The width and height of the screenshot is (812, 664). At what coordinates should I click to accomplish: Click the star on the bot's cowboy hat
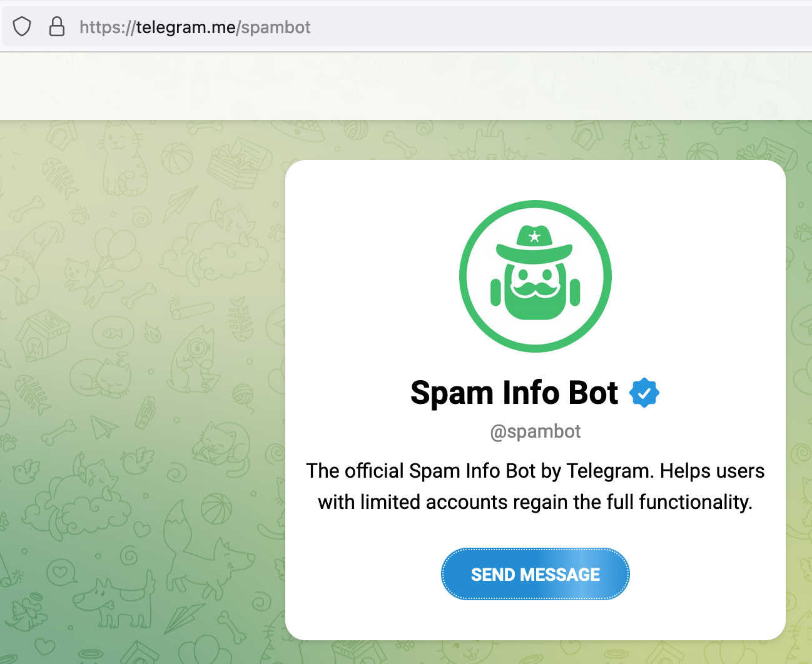(x=534, y=236)
